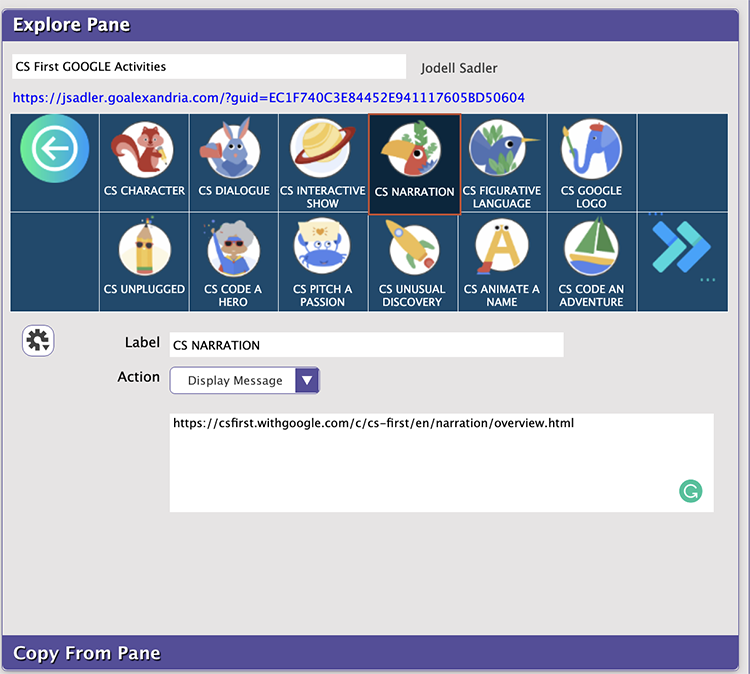Click the CS NARRATION toucan tile
This screenshot has height=674, width=750.
[414, 152]
